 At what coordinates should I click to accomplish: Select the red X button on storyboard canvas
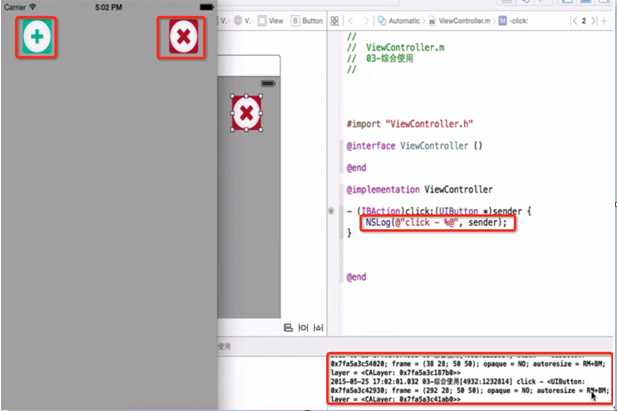[x=246, y=113]
